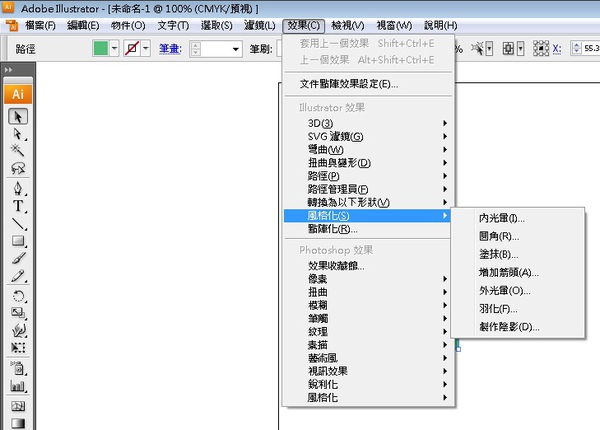
Task: Click the reference point grid icon
Action: click(541, 49)
